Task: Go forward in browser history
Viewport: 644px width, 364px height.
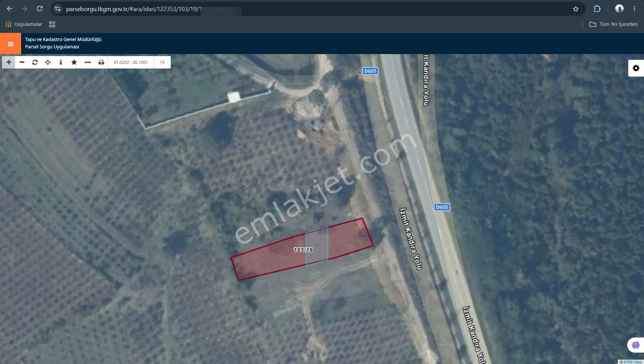Action: pyautogui.click(x=24, y=9)
